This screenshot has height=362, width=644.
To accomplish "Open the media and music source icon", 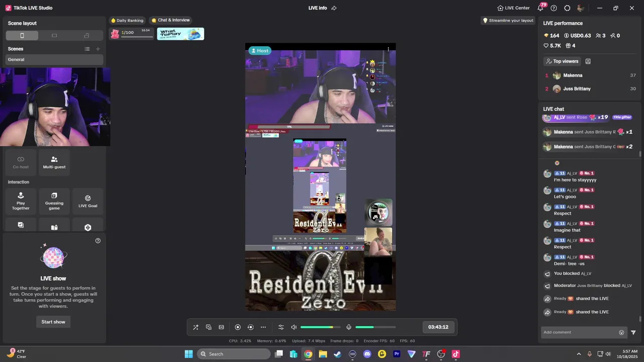I will [x=209, y=327].
